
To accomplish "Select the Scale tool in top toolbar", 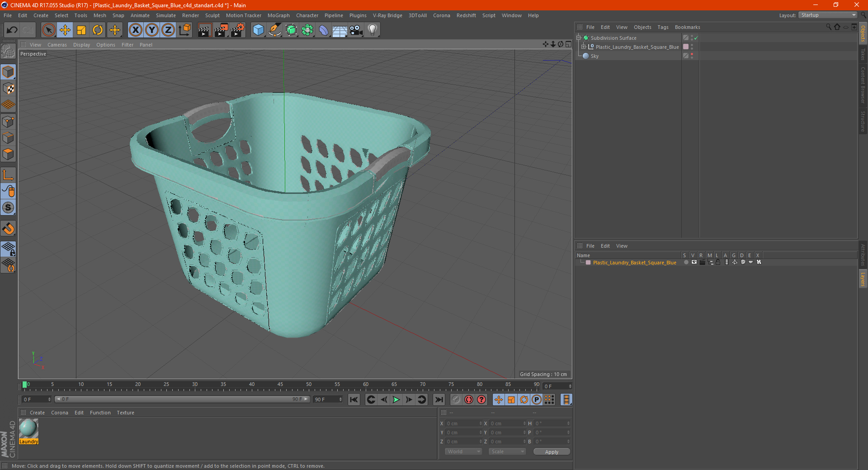I will click(x=81, y=30).
